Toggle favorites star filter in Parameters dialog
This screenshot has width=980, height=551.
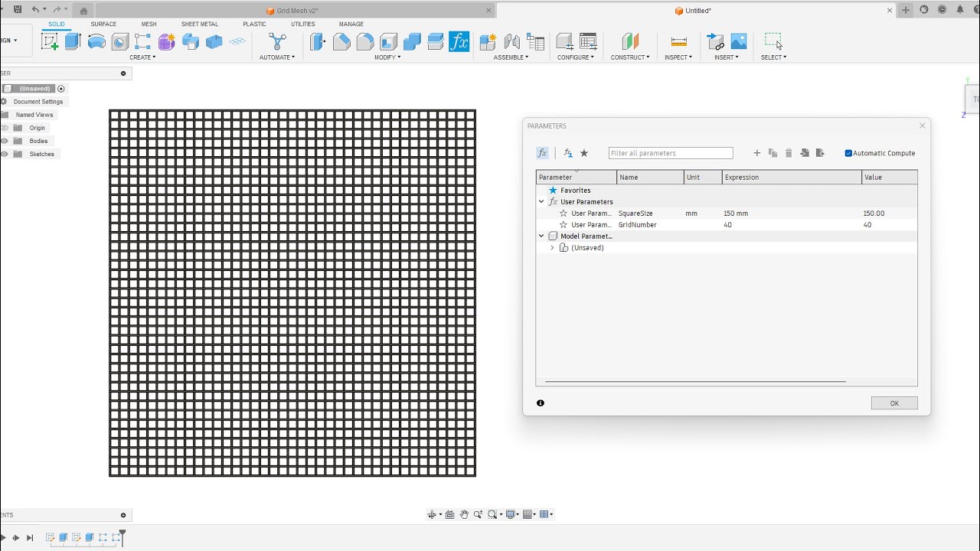[x=584, y=153]
